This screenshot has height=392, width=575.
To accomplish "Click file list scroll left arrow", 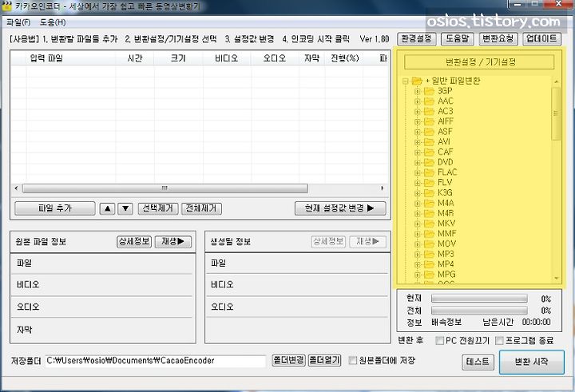I will point(16,188).
